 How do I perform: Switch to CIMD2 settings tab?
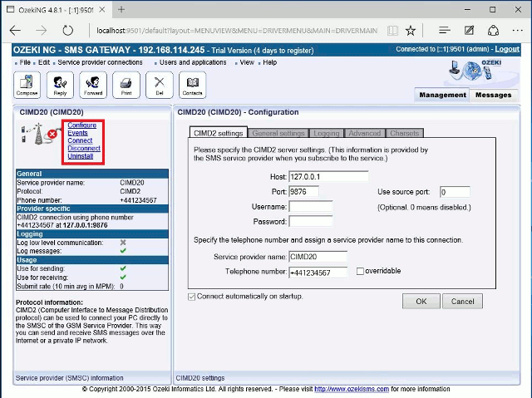pyautogui.click(x=218, y=133)
